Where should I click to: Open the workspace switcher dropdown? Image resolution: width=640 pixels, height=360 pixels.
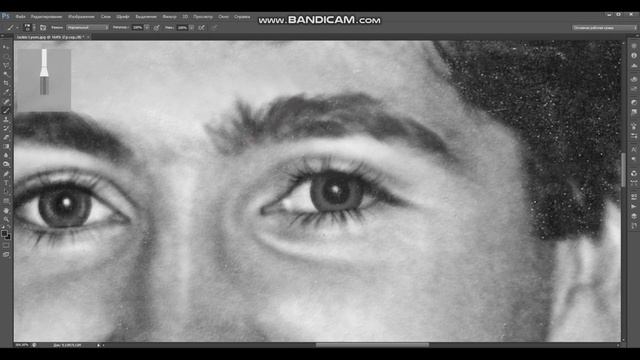pyautogui.click(x=604, y=28)
